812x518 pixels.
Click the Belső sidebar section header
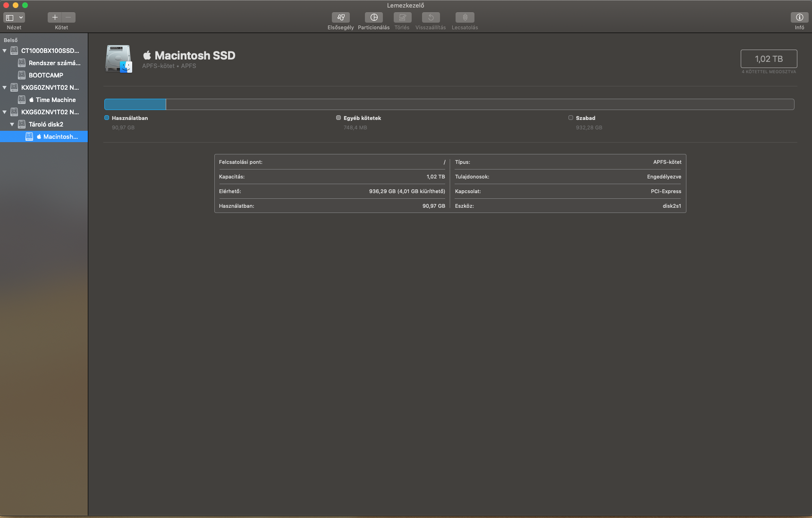[11, 40]
